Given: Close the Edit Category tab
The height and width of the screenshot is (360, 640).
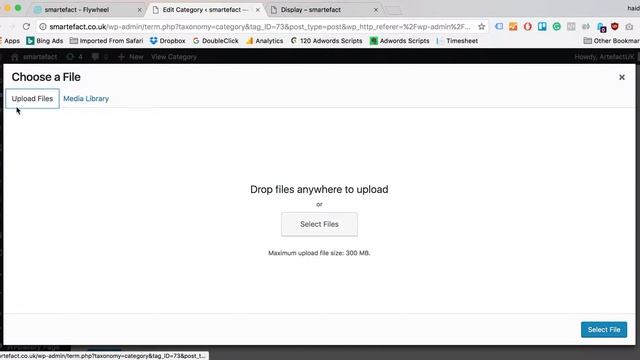Looking at the screenshot, I should pyautogui.click(x=258, y=10).
